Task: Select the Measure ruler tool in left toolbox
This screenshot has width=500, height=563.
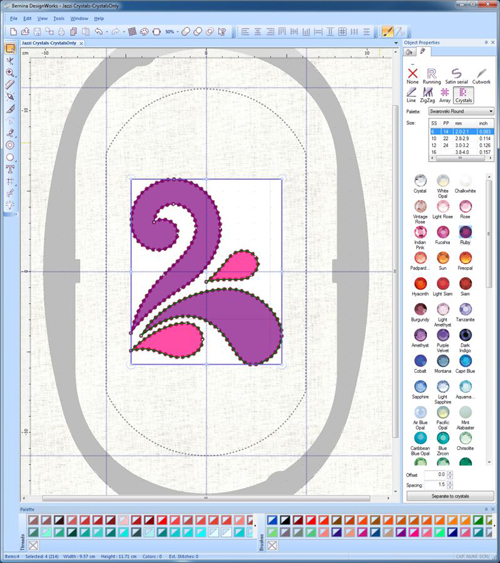Action: point(10,85)
